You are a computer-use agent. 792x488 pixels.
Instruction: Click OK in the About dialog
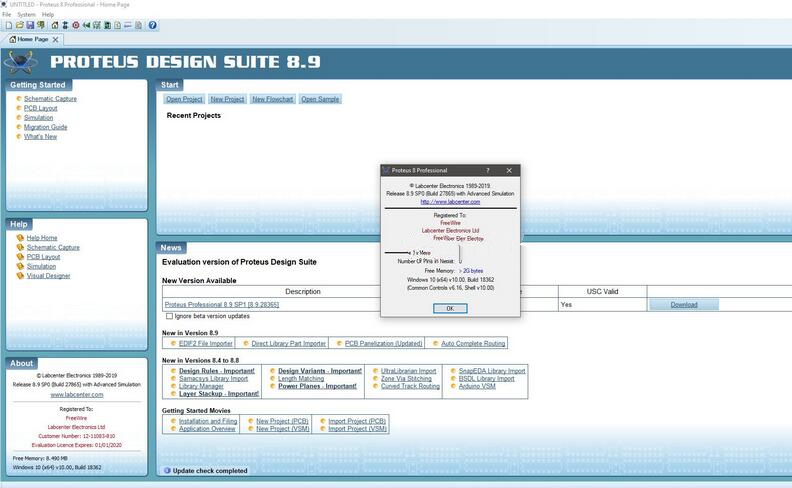[x=450, y=309]
